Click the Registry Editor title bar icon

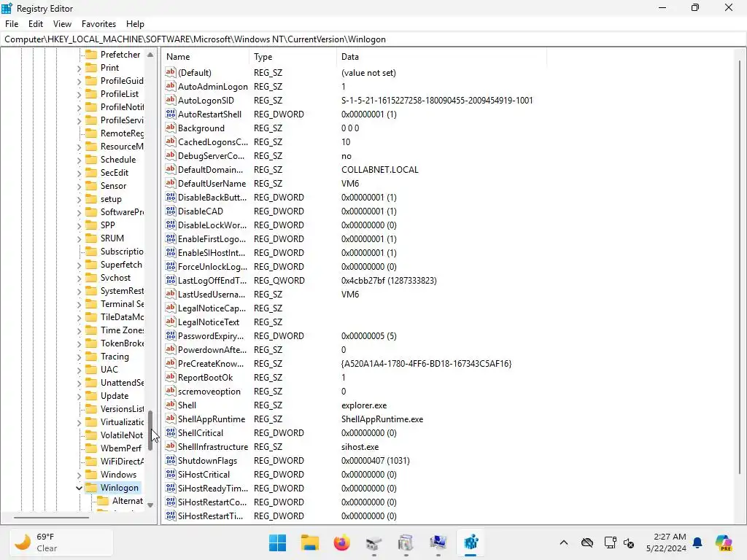[x=7, y=8]
